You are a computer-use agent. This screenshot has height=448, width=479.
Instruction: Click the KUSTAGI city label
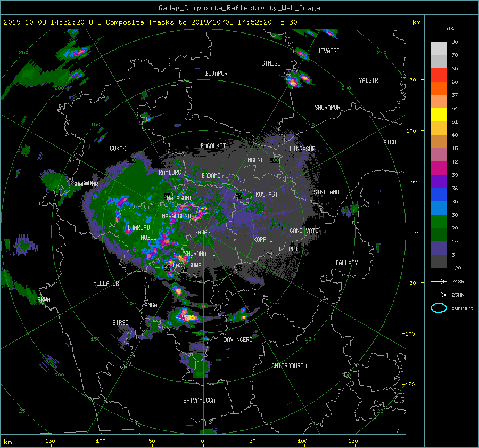click(x=267, y=194)
